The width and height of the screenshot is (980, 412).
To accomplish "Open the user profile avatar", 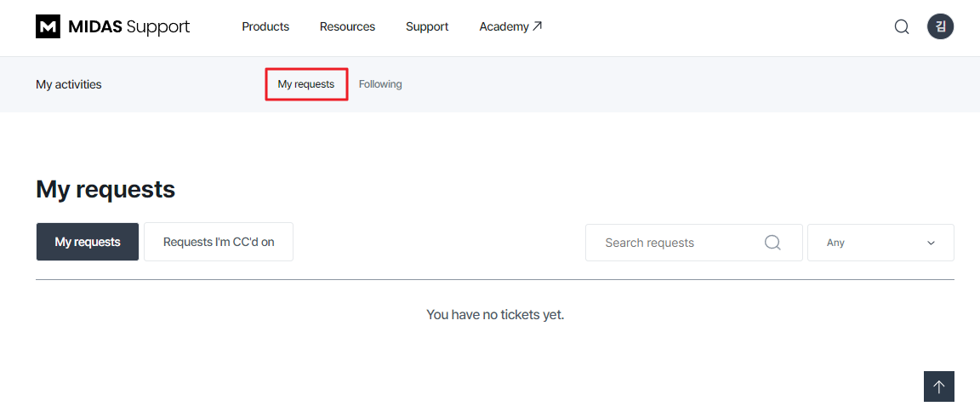I will 940,27.
